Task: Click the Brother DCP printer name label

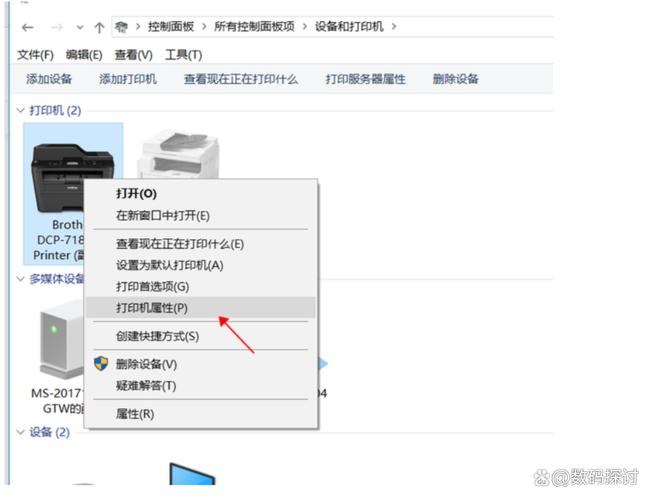Action: pyautogui.click(x=59, y=240)
